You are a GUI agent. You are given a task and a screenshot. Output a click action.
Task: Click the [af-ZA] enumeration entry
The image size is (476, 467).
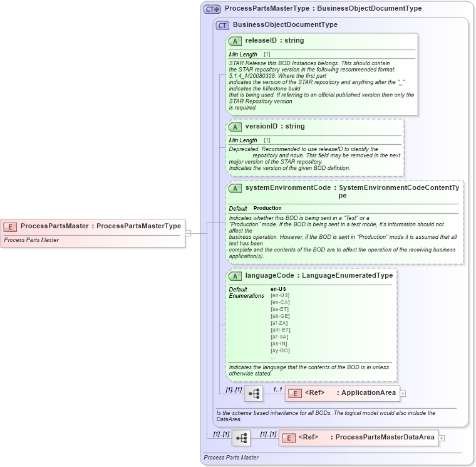click(279, 323)
